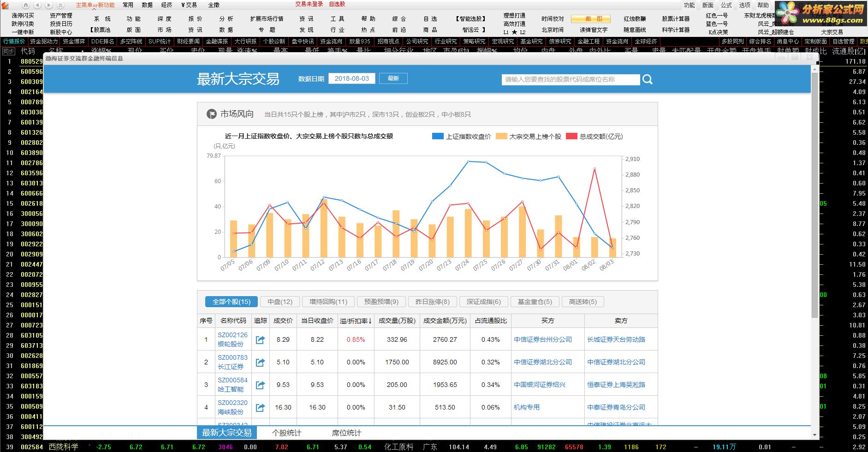Click the 新股中心 toolbar item
This screenshot has width=868, height=452.
coord(61,32)
